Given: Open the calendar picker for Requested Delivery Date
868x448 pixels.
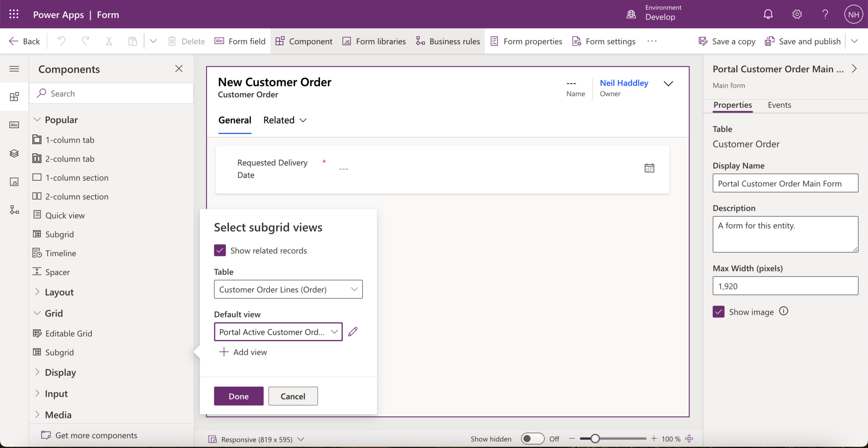Looking at the screenshot, I should [x=649, y=168].
